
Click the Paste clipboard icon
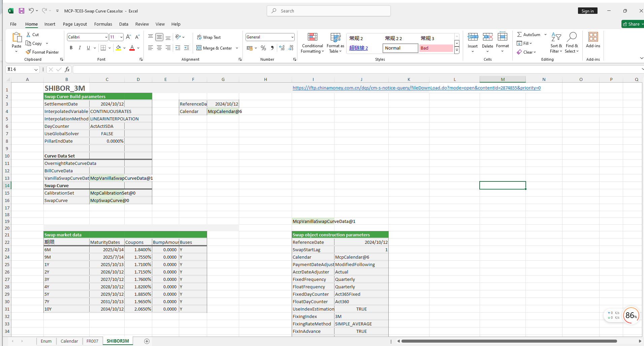click(17, 37)
